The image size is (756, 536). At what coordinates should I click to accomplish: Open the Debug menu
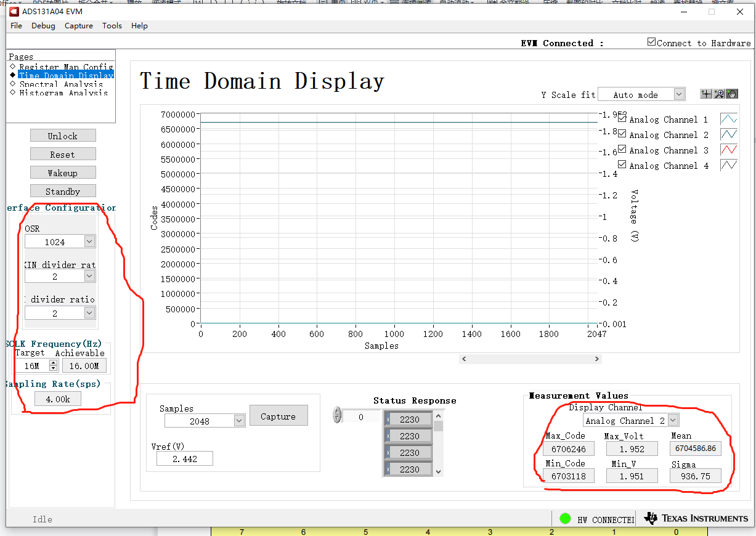pos(43,25)
